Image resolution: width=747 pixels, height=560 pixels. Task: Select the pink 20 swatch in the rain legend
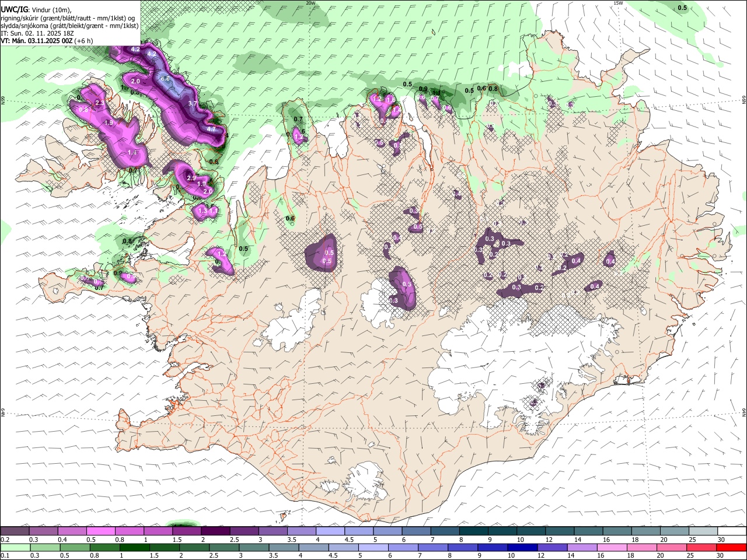671,547
